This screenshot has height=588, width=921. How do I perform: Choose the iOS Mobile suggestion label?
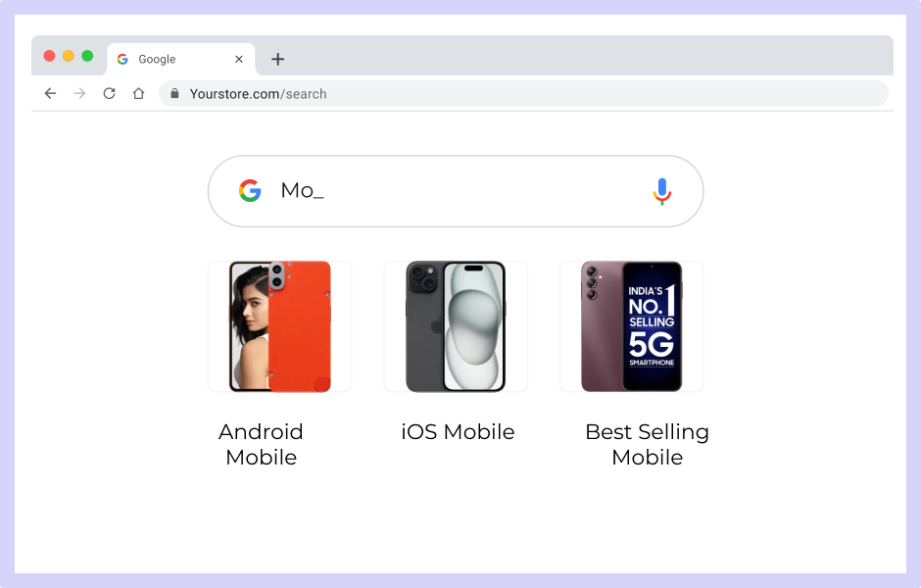(458, 432)
